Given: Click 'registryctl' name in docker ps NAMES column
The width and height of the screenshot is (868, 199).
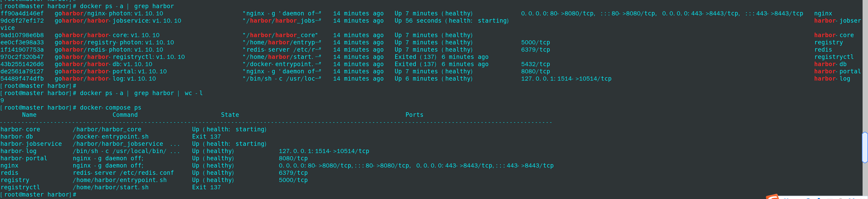Looking at the screenshot, I should pos(834,57).
